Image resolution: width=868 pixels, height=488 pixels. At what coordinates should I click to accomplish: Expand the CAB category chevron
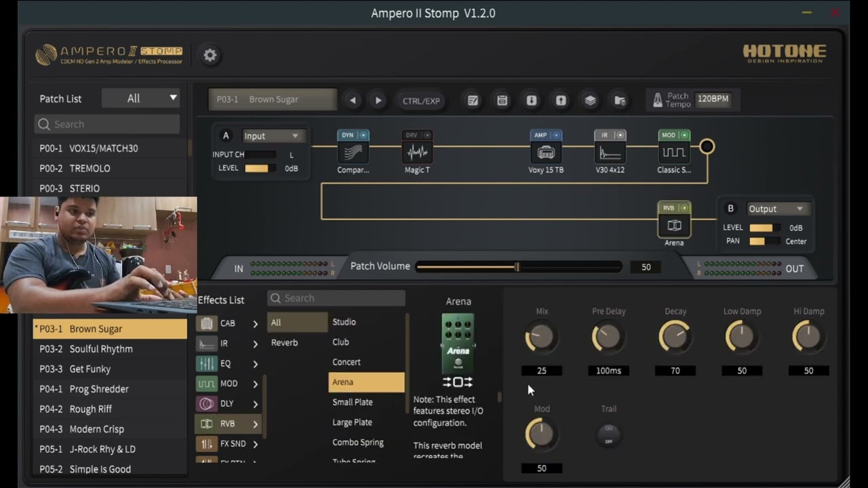coord(255,324)
